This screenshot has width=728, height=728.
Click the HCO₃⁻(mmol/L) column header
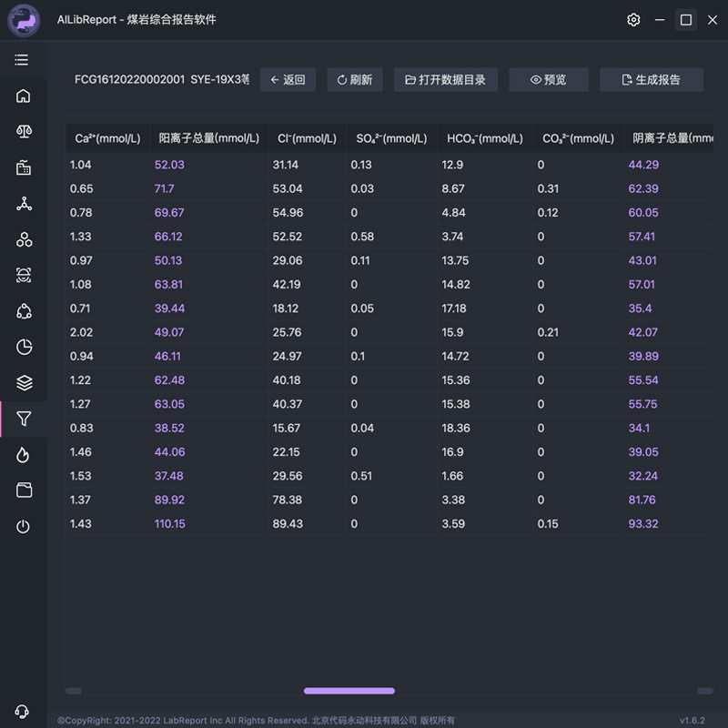[x=485, y=138]
